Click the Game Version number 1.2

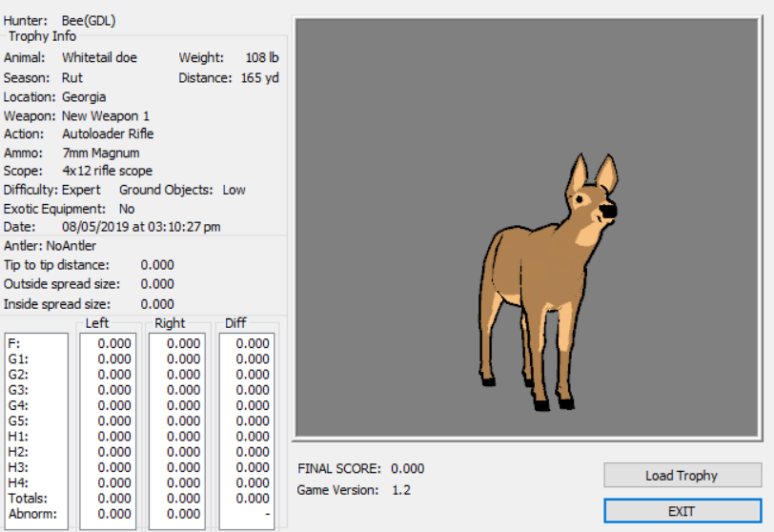point(401,490)
